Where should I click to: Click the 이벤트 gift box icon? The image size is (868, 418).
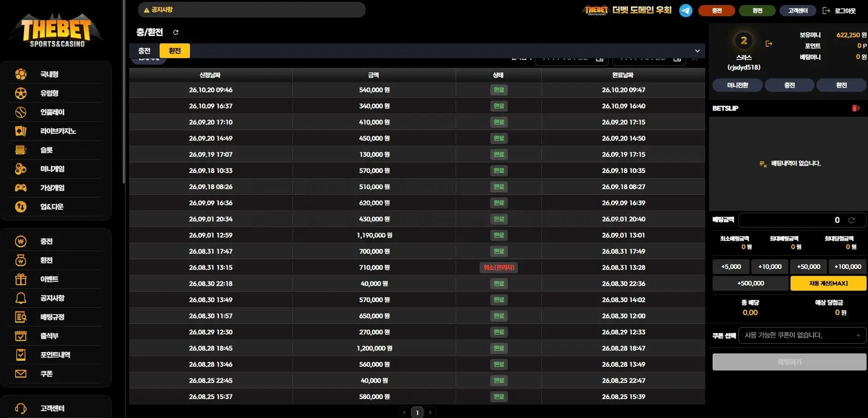pyautogui.click(x=21, y=279)
